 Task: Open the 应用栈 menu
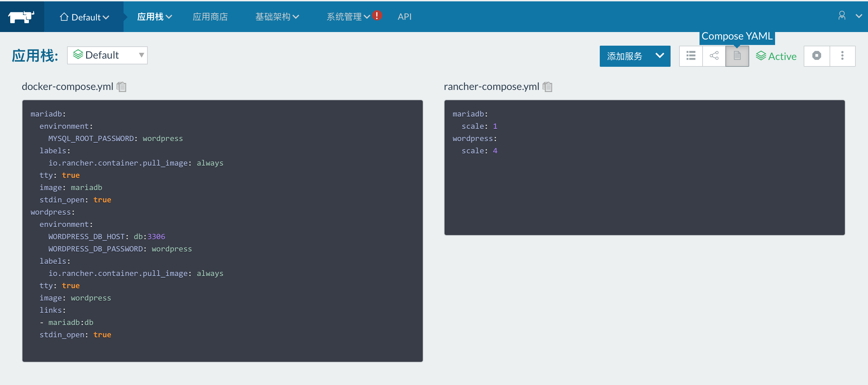tap(155, 17)
